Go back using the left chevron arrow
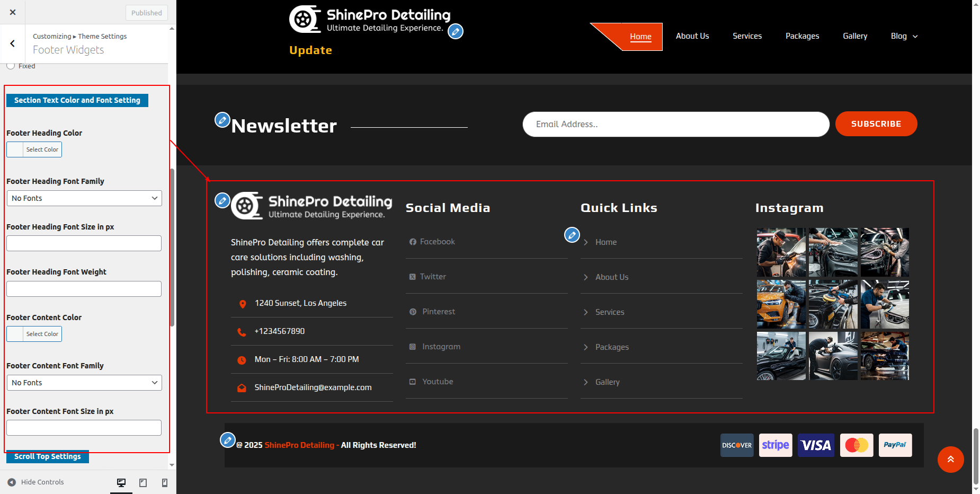The width and height of the screenshot is (980, 494). 13,43
